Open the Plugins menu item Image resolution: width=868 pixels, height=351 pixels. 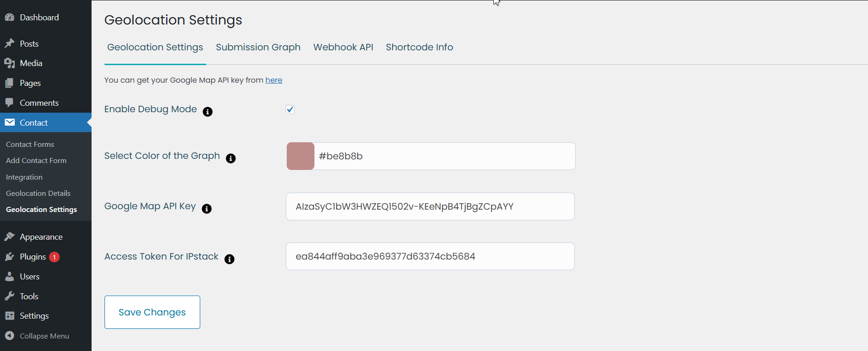46,257
